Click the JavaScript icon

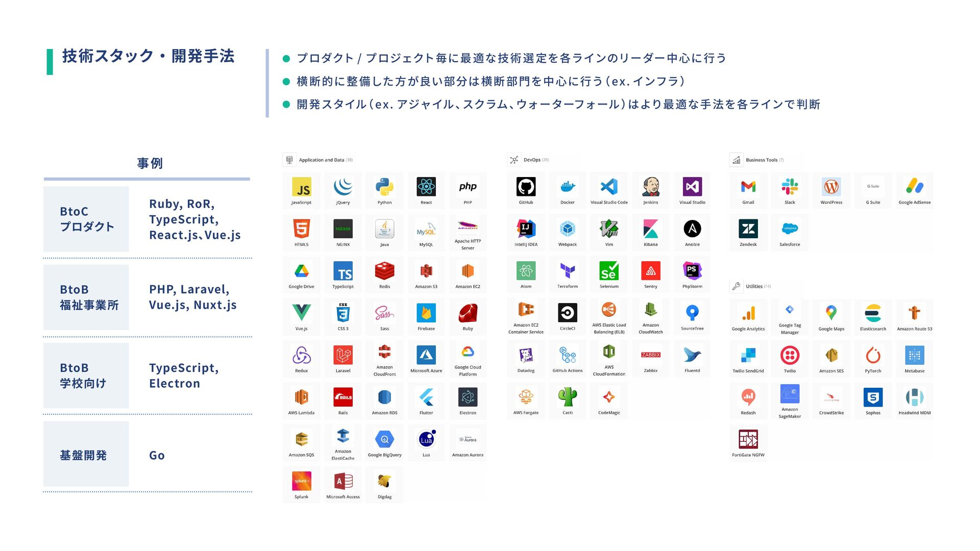click(x=301, y=187)
